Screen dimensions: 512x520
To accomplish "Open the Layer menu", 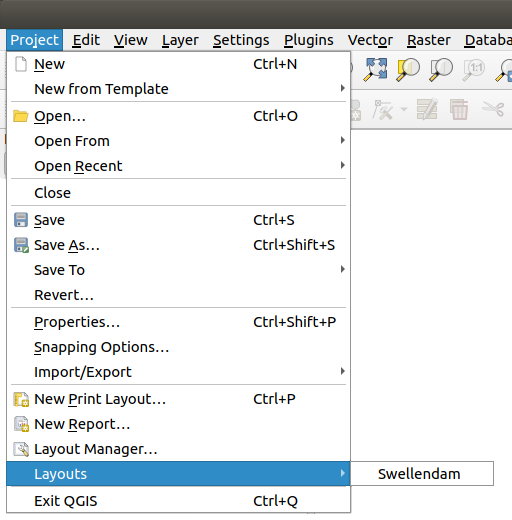I will (x=180, y=41).
